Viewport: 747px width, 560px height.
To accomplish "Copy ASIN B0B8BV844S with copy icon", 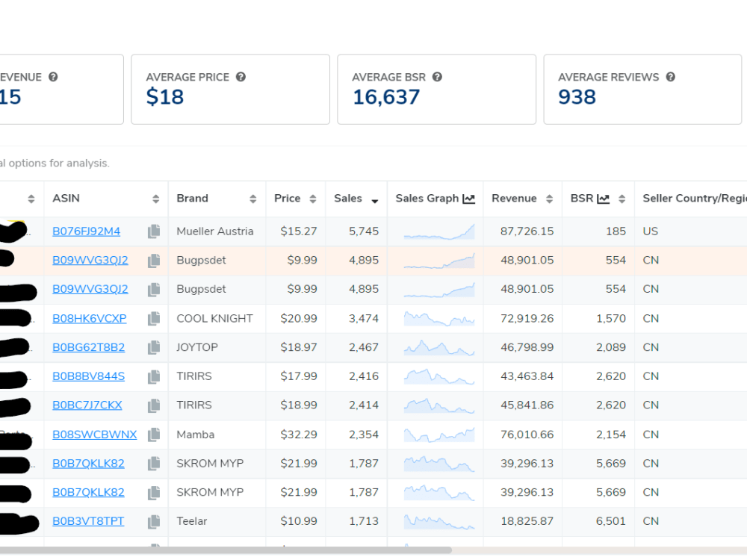I will (154, 376).
